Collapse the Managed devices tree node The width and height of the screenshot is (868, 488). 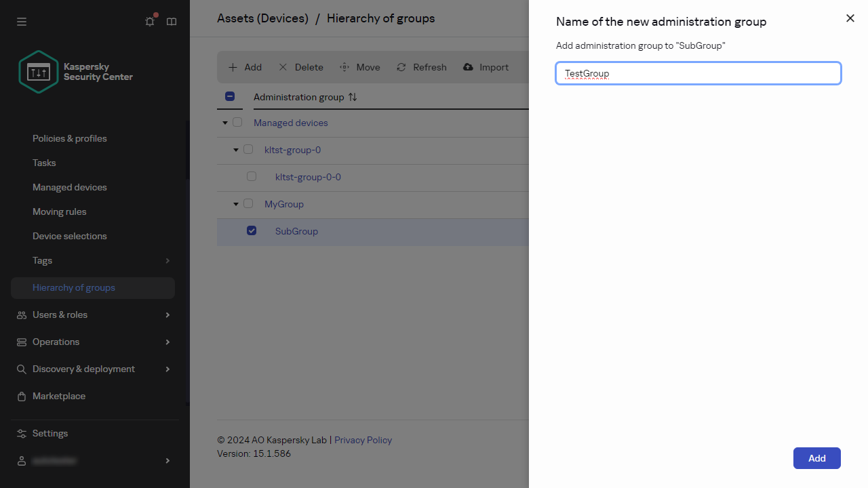225,123
